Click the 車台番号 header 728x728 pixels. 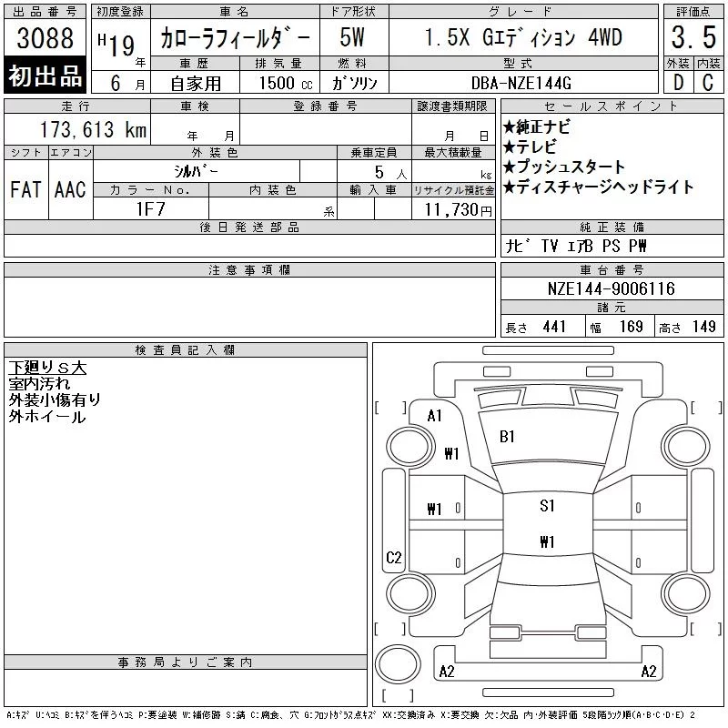pyautogui.click(x=612, y=269)
